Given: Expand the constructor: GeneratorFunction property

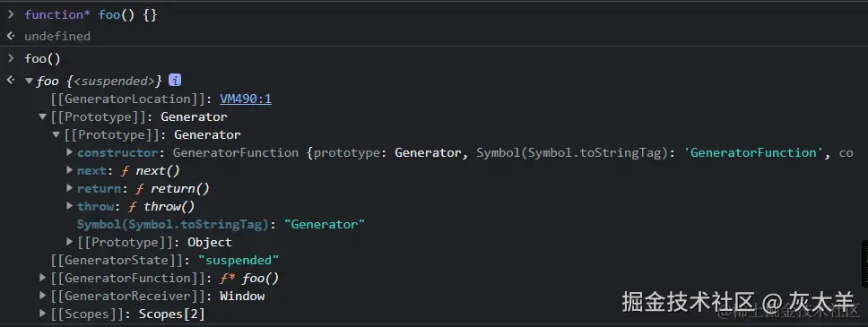Looking at the screenshot, I should click(69, 152).
